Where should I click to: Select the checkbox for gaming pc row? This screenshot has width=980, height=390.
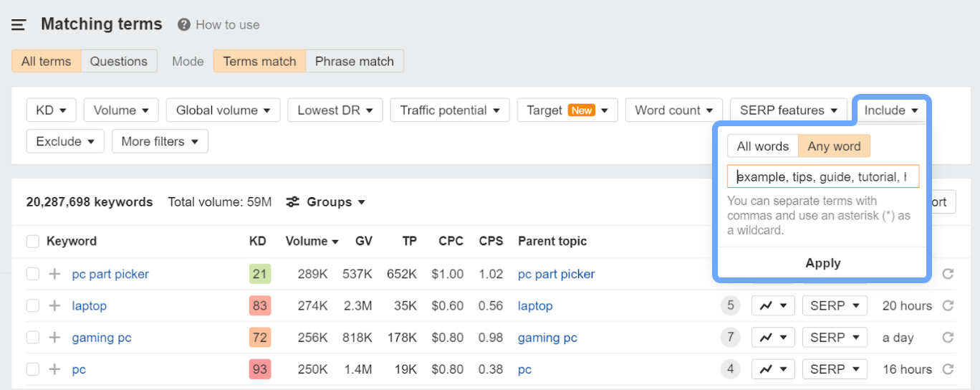pyautogui.click(x=33, y=338)
